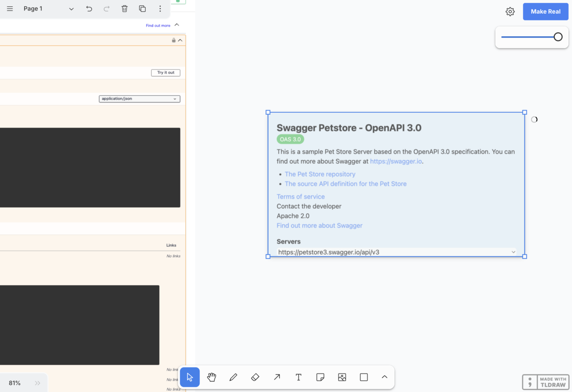The width and height of the screenshot is (572, 392).
Task: Click Find out more about Swagger link
Action: 319,226
